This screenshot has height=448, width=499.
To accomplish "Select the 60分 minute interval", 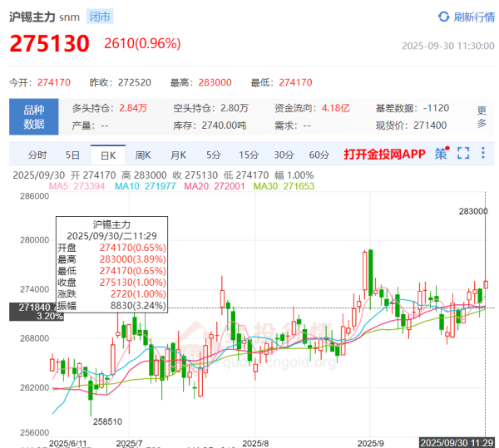I will point(319,155).
